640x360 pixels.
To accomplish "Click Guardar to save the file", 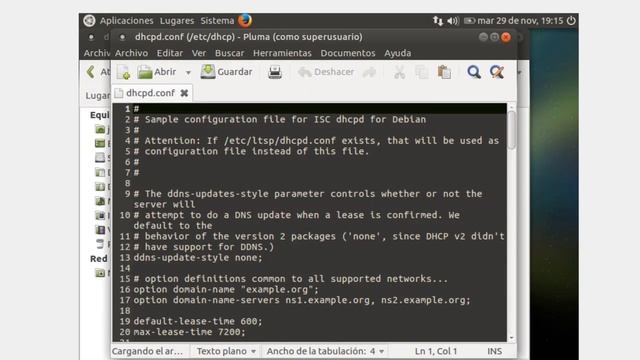I will pyautogui.click(x=227, y=72).
